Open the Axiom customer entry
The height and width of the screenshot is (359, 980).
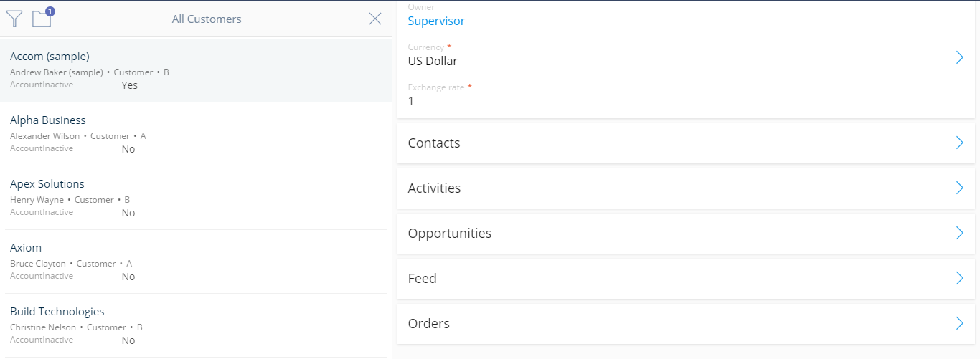pos(196,262)
